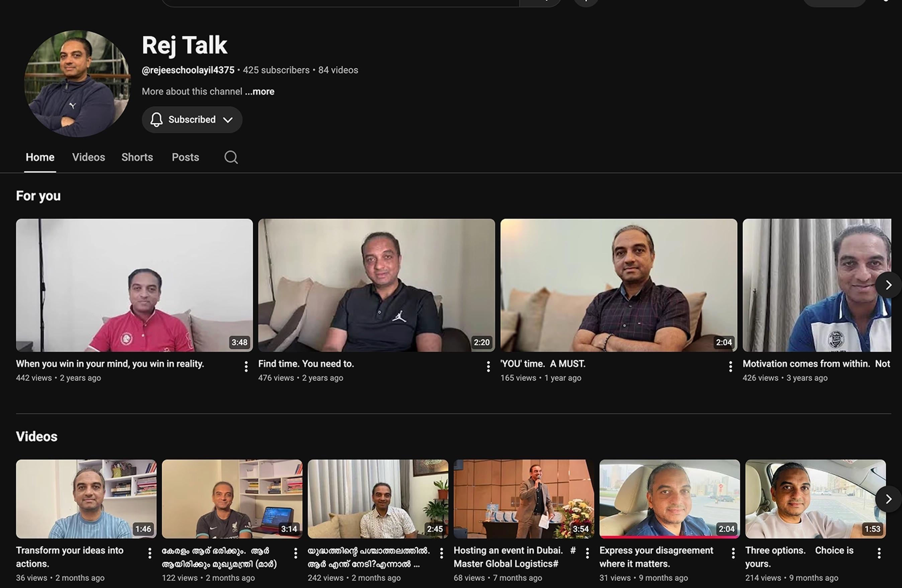This screenshot has height=588, width=902.
Task: Play the 1:46 bookshelf video thumbnail
Action: click(x=86, y=499)
